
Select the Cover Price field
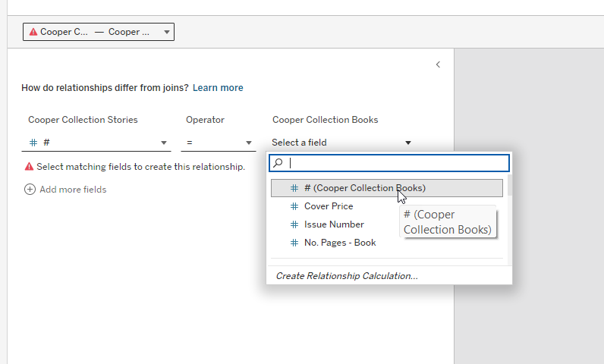(x=329, y=206)
